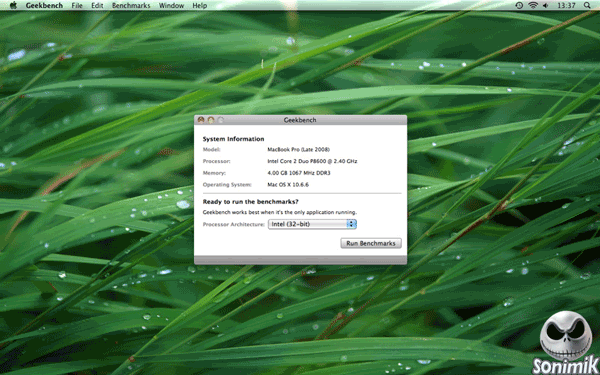Click the 'Geekbench works best' hint text

click(x=280, y=212)
